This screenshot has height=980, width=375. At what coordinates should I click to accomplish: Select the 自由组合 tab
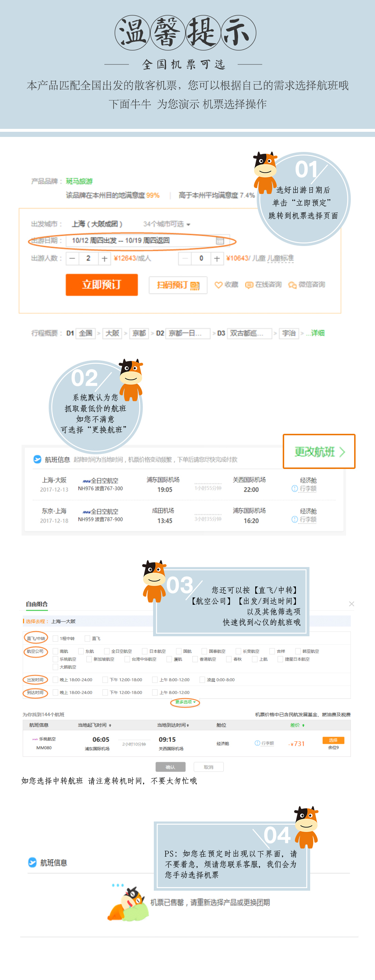pos(37,604)
